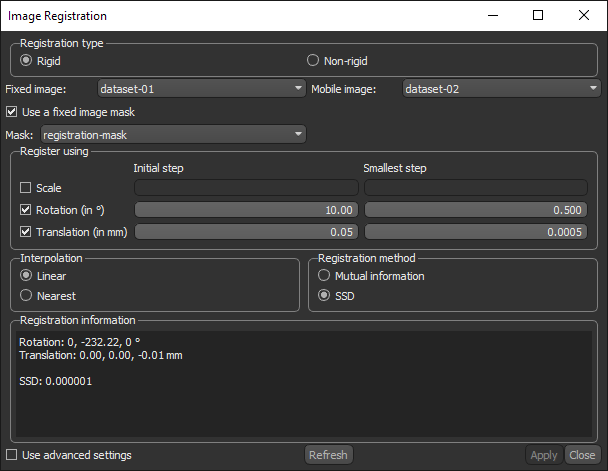Click the Close button at bottom
The image size is (608, 471).
click(x=581, y=455)
